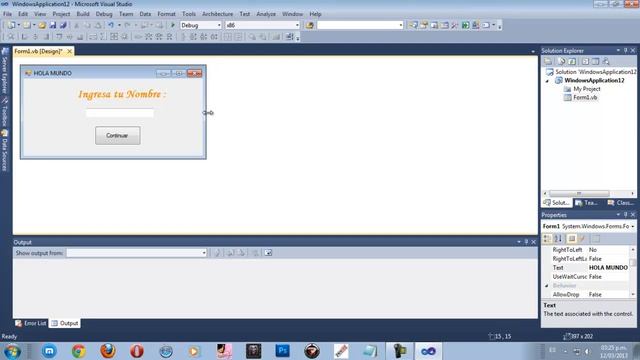Screen dimensions: 640x360
Task: Select the Ingresa tu Nombre label
Action: click(x=122, y=94)
